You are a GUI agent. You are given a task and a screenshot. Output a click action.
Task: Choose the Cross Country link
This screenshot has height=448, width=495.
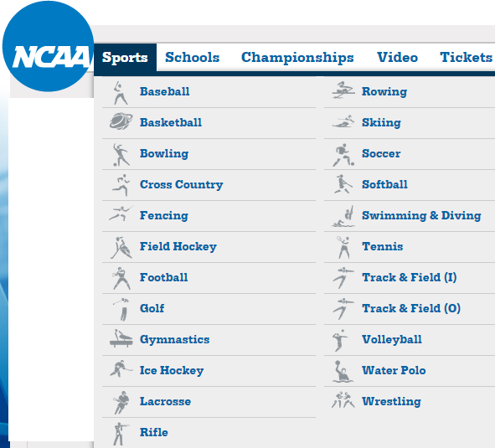click(x=182, y=184)
